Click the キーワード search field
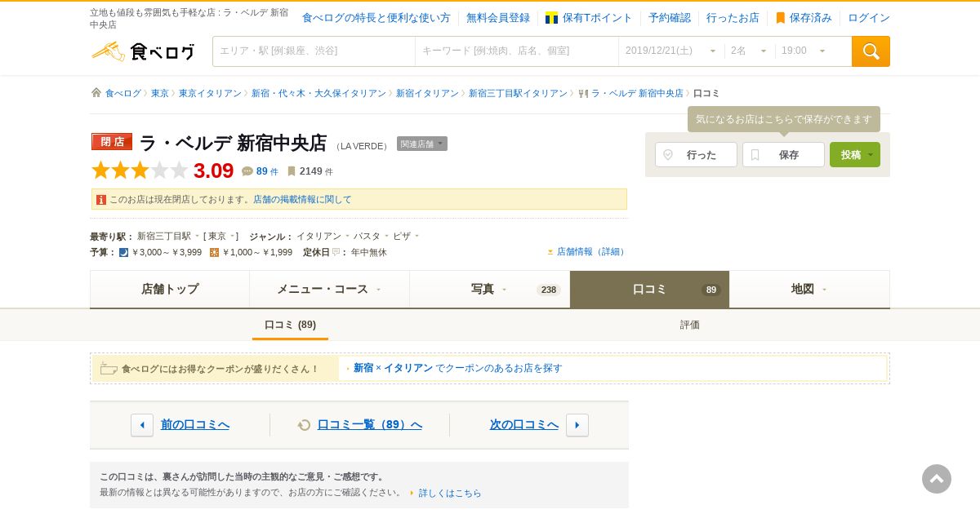The width and height of the screenshot is (980, 514). [x=517, y=51]
